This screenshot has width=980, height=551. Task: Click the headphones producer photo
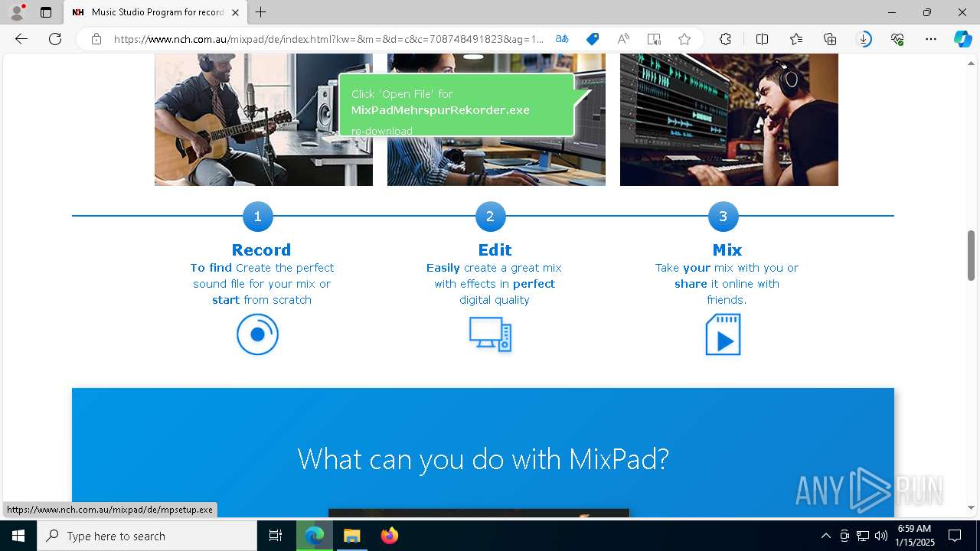coord(729,119)
